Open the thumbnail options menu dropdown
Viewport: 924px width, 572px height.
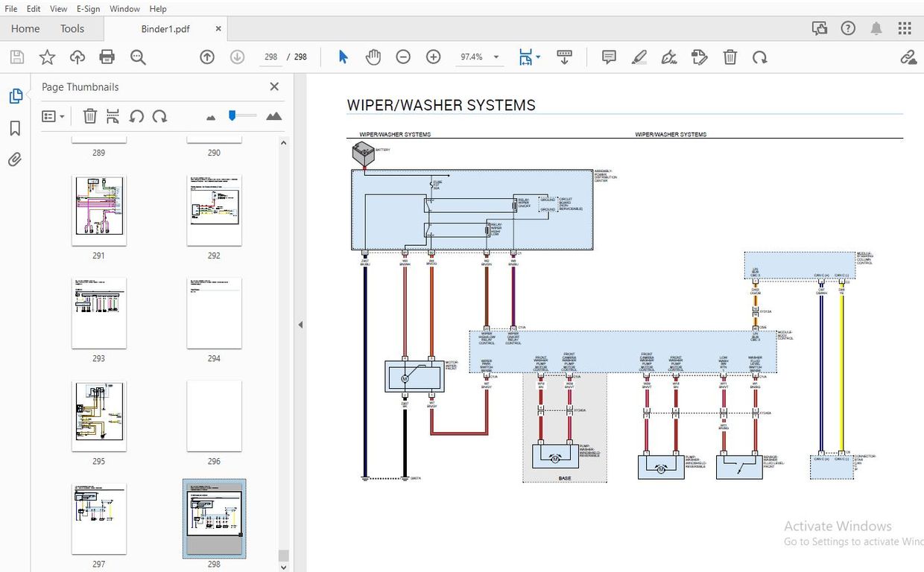coord(53,116)
